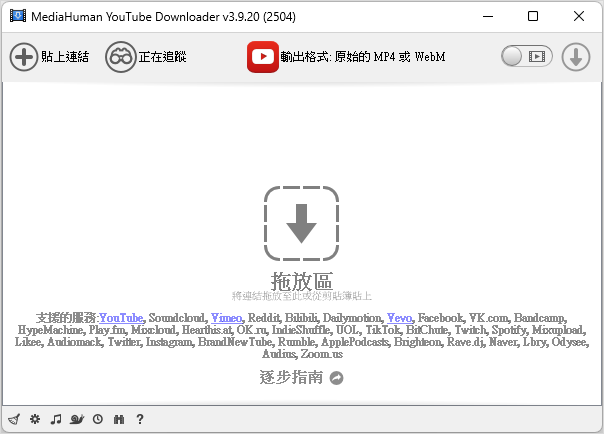This screenshot has height=434, width=604.
Task: Click the music note icon in status bar
Action: point(56,420)
